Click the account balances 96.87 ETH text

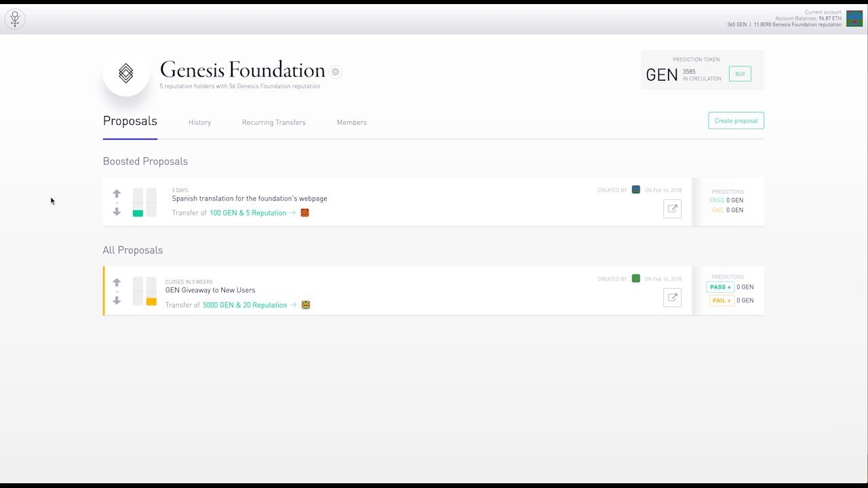[808, 18]
